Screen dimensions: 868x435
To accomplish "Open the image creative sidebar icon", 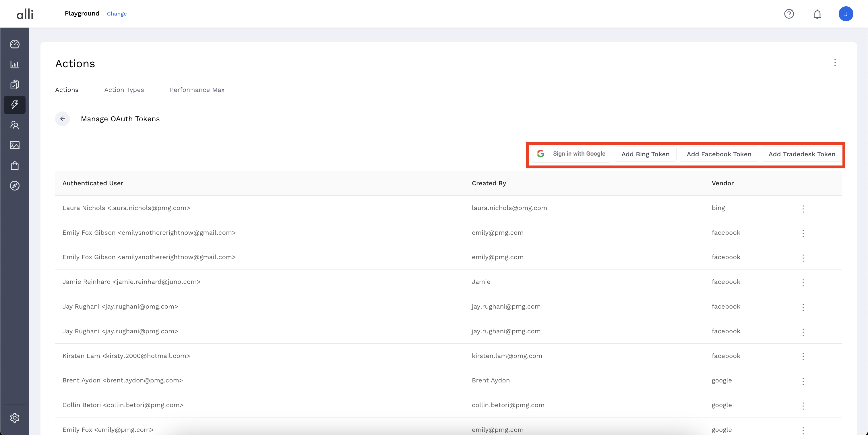I will pyautogui.click(x=14, y=145).
